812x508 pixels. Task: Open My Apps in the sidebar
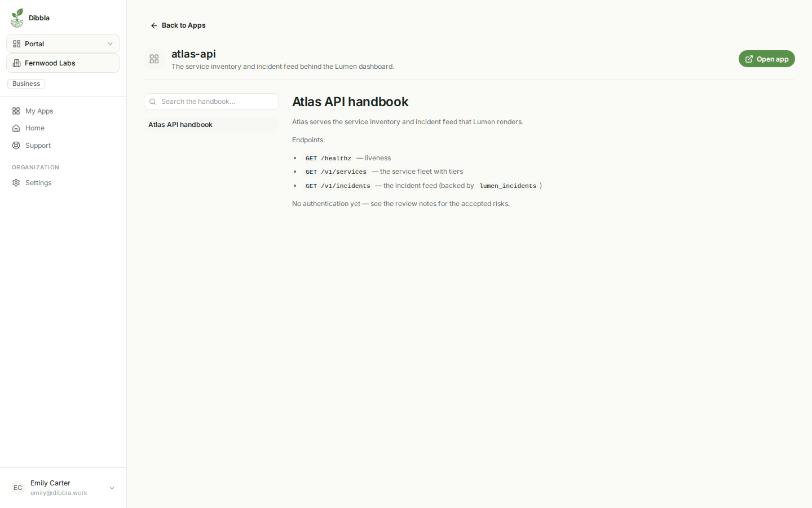pyautogui.click(x=63, y=111)
